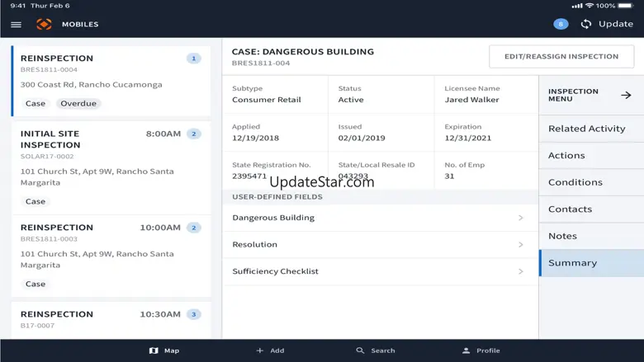Select Reinspection card BRES1811-0004
The height and width of the screenshot is (362, 644).
click(111, 81)
